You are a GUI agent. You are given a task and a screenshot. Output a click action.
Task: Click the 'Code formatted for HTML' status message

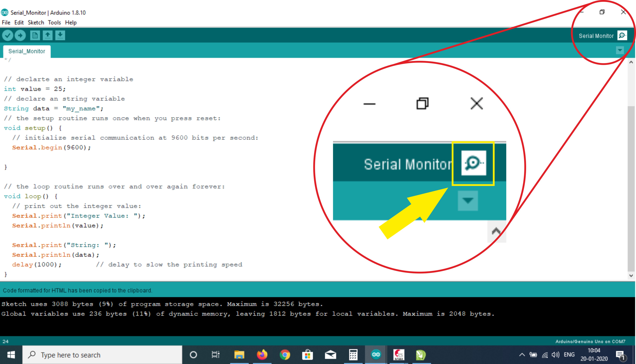point(77,290)
